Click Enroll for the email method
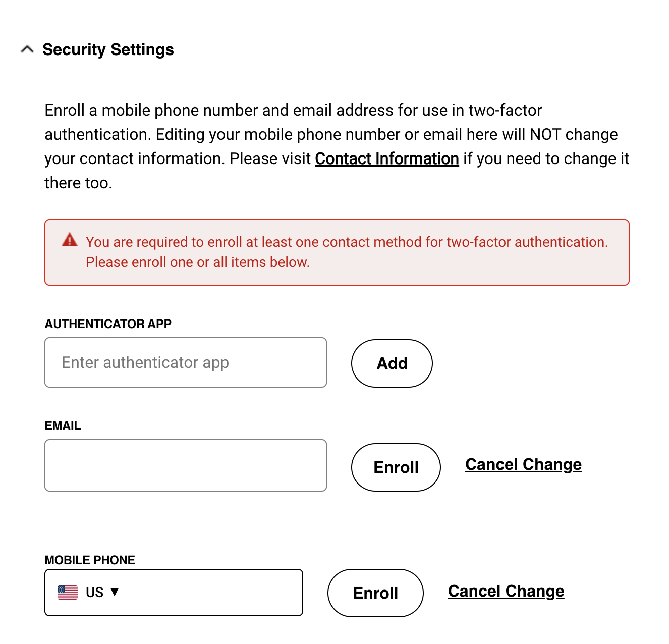This screenshot has height=644, width=669. click(x=396, y=467)
